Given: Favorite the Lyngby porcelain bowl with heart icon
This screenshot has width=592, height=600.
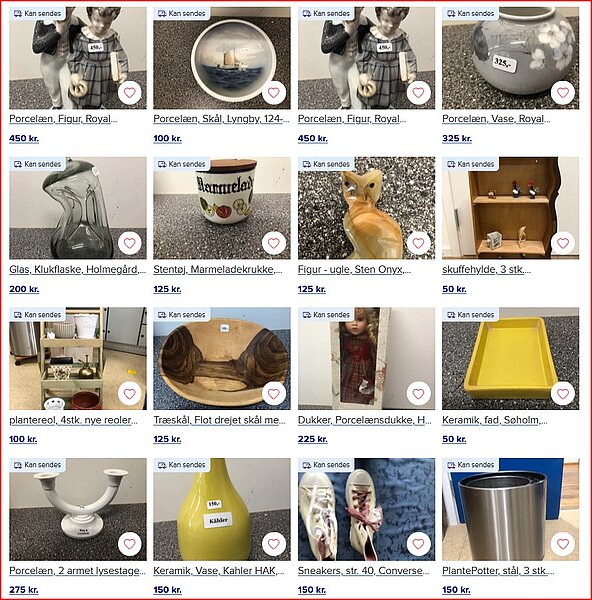Looking at the screenshot, I should 274,93.
